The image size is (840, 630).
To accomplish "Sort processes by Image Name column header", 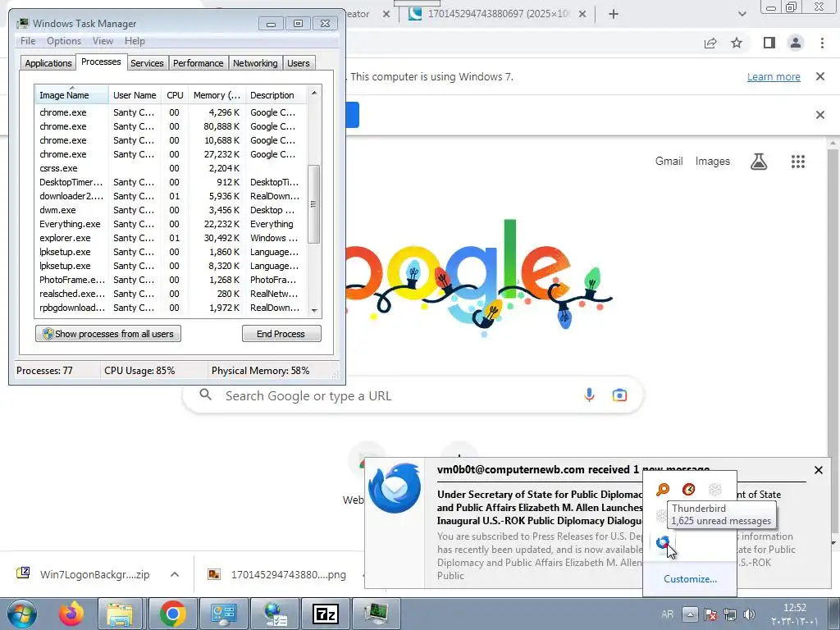I will pyautogui.click(x=71, y=95).
